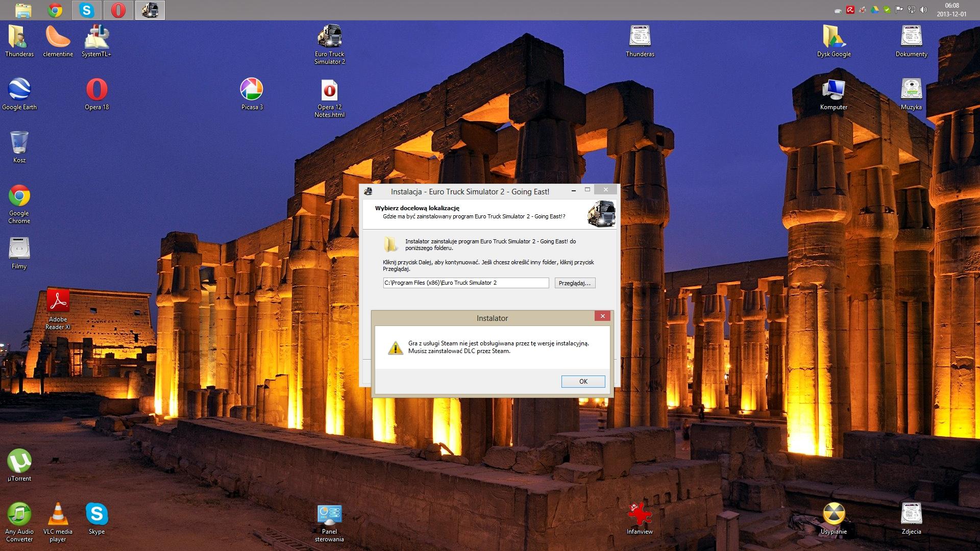Select the Euro Truck installer taskbar button
The height and width of the screenshot is (551, 980).
point(150,10)
